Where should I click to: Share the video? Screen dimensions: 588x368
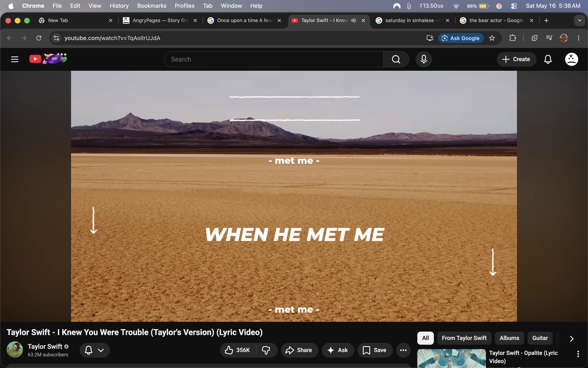click(x=299, y=350)
